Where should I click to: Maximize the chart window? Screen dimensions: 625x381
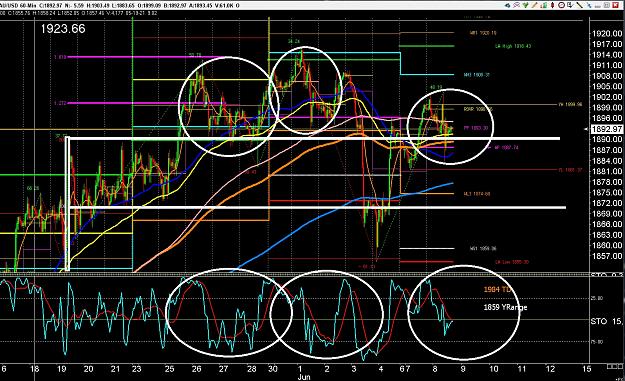[607, 5]
